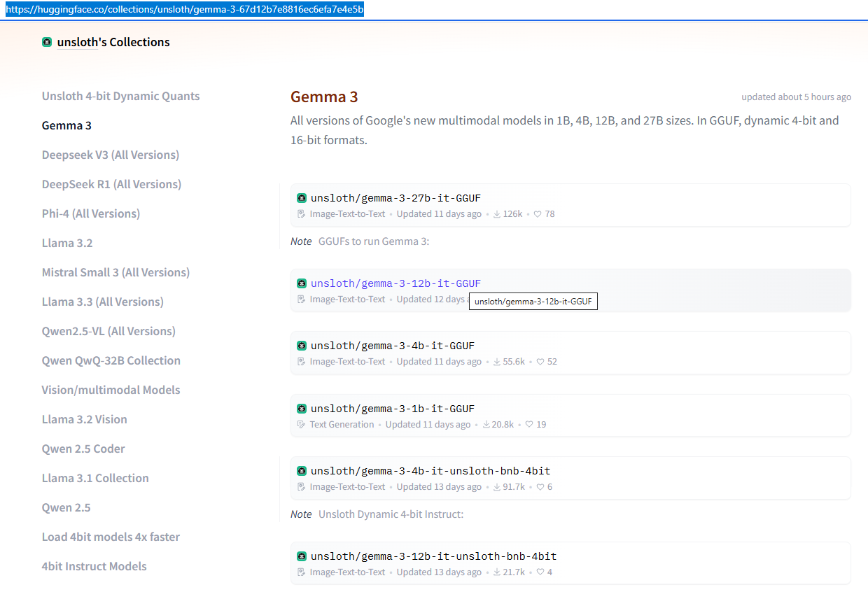Open Qwen QwQ-32B Collection
The height and width of the screenshot is (592, 868).
pyautogui.click(x=111, y=360)
